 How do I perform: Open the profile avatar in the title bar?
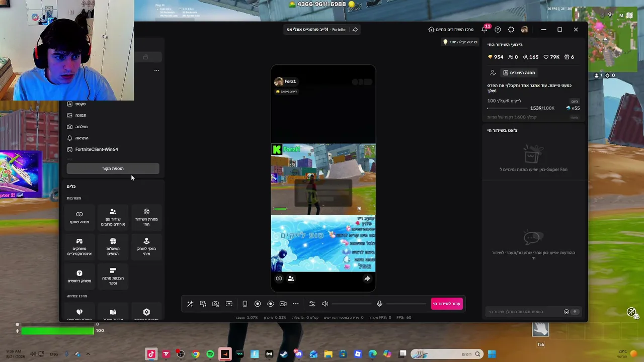tap(524, 30)
